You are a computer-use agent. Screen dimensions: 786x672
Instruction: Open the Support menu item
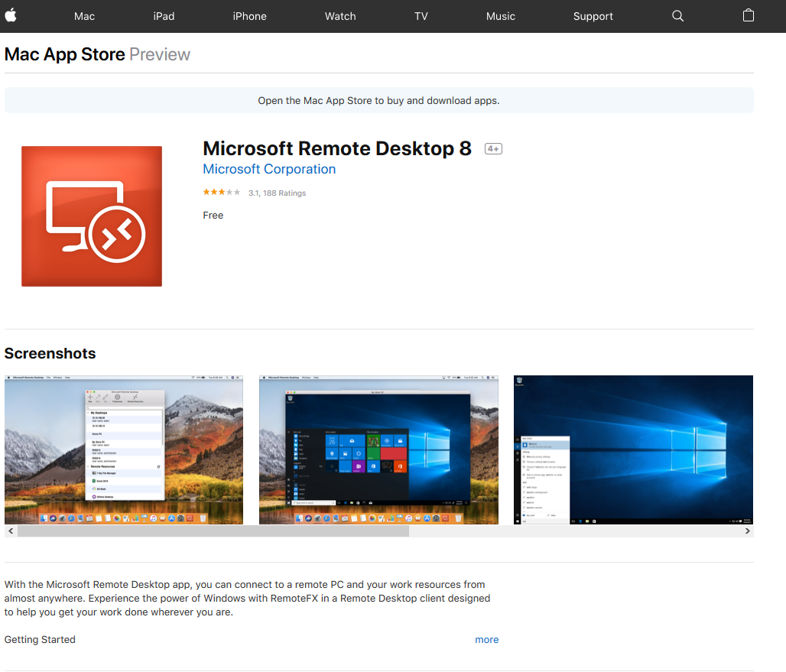593,16
